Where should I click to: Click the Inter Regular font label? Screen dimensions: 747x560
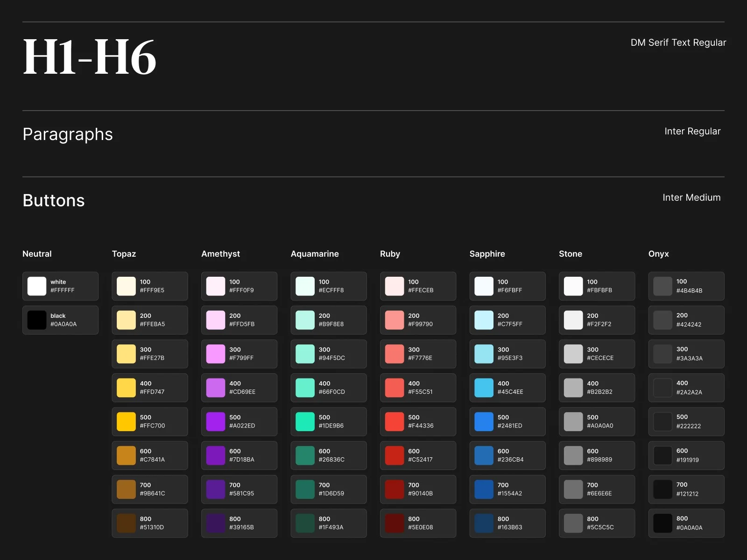pos(692,131)
